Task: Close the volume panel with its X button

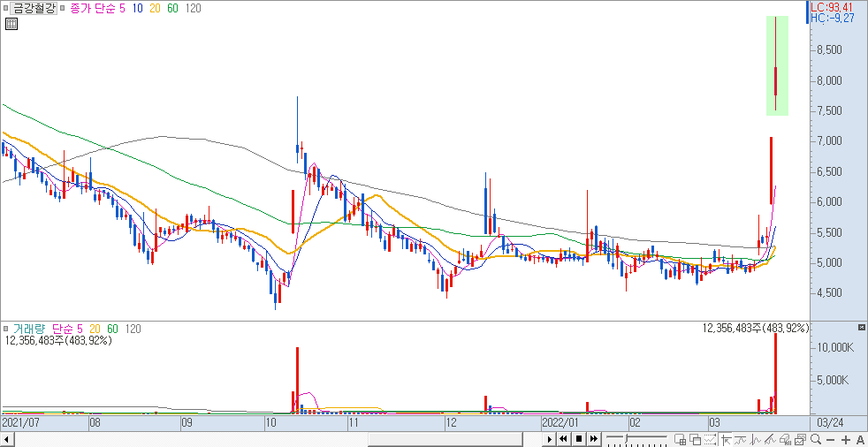Action: [x=861, y=328]
